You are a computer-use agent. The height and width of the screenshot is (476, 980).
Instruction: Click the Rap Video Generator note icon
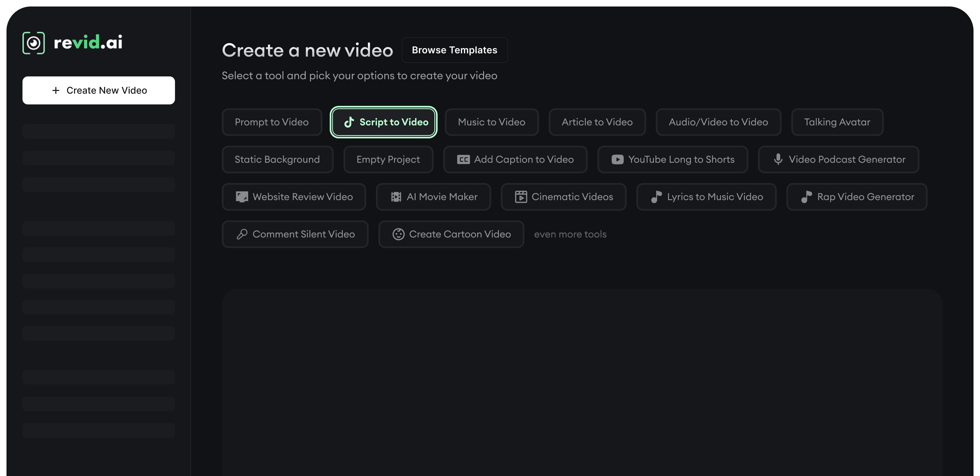(x=806, y=197)
